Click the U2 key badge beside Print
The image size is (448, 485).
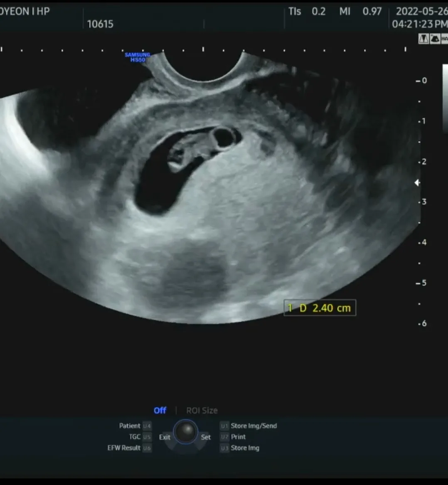tap(224, 437)
